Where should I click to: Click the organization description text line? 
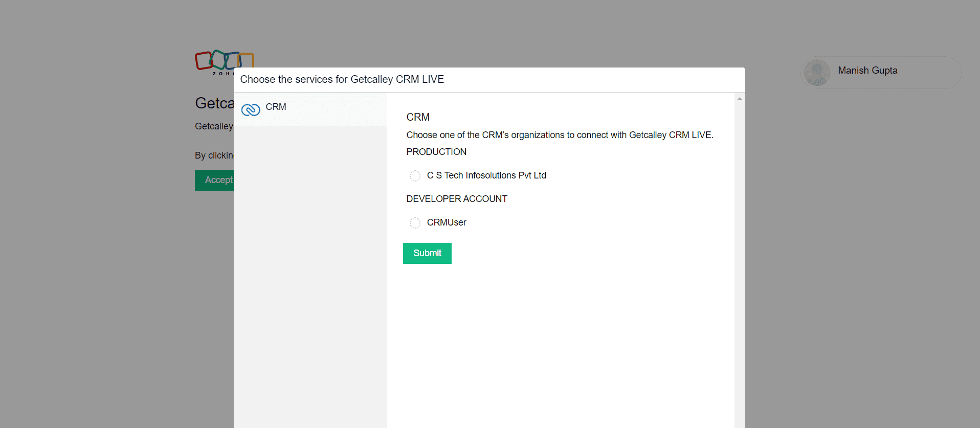click(x=560, y=135)
